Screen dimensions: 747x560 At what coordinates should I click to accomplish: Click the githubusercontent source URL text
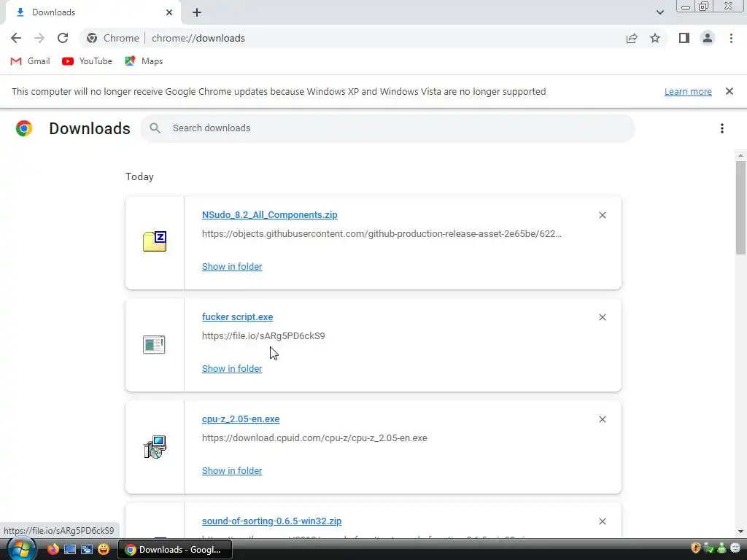point(382,234)
